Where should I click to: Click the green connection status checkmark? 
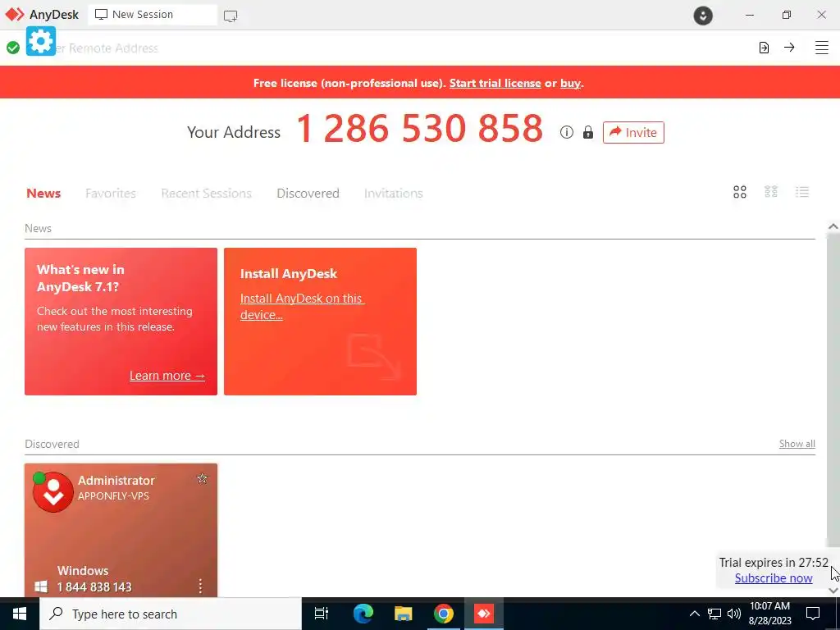pyautogui.click(x=13, y=48)
